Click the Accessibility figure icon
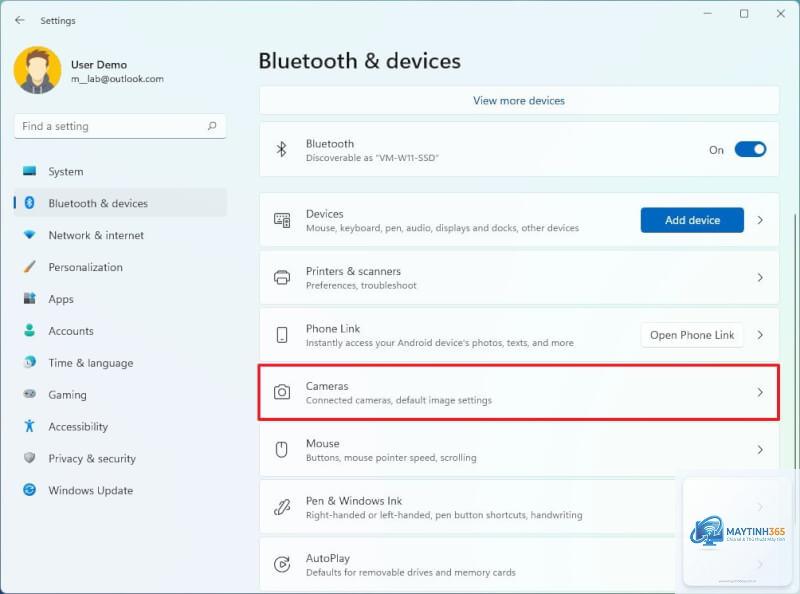This screenshot has height=594, width=800. pyautogui.click(x=30, y=426)
